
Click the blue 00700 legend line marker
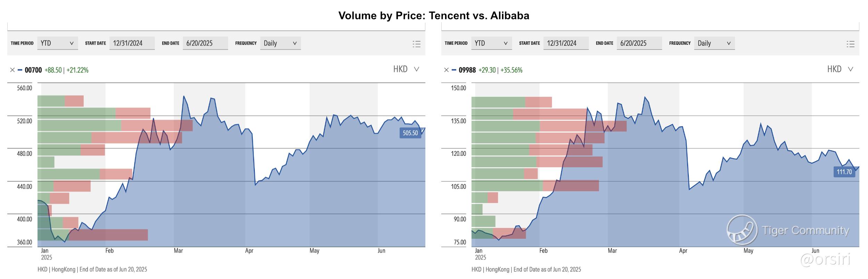pyautogui.click(x=20, y=70)
